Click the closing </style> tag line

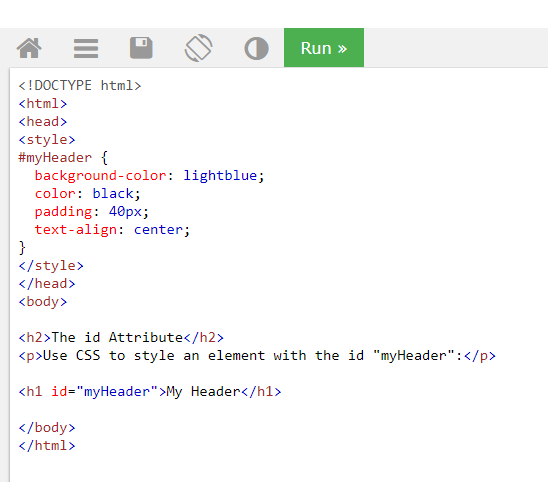coord(51,266)
